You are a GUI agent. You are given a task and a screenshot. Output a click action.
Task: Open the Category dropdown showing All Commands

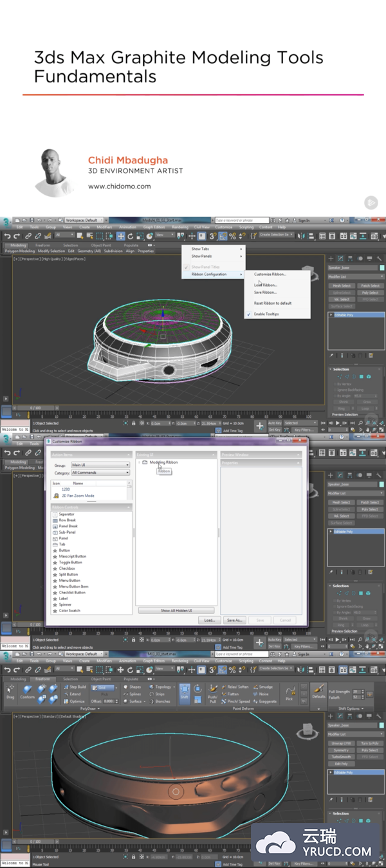[100, 473]
